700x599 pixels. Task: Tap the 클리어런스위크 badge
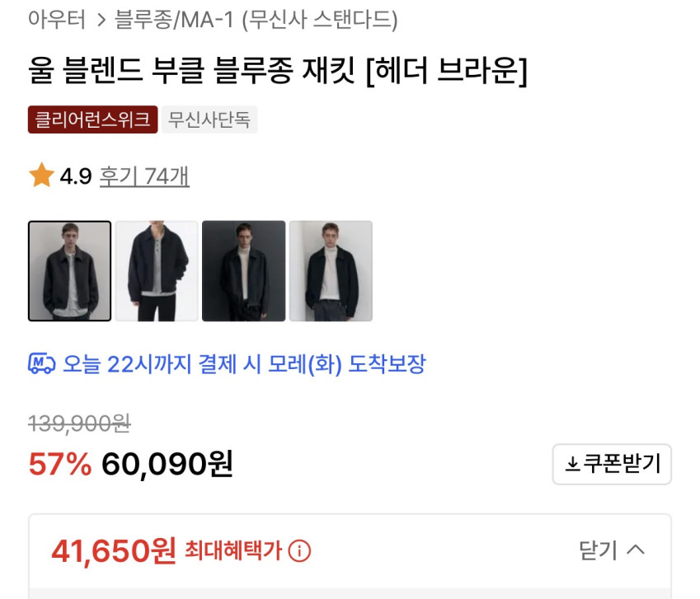(x=92, y=119)
